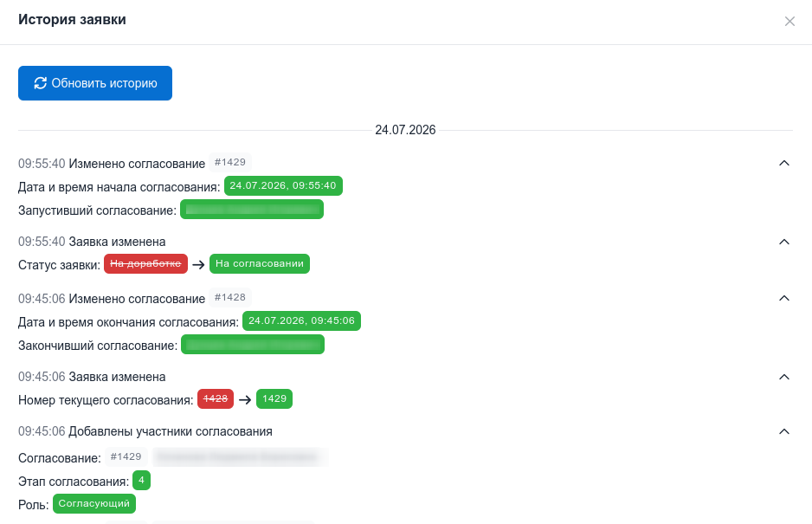This screenshot has height=524, width=812.
Task: Click the «Этап согласования:» label
Action: 74,482
